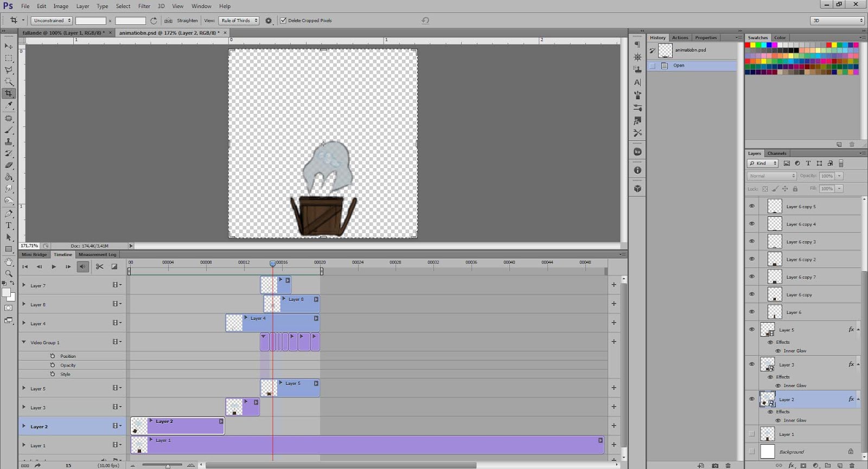The width and height of the screenshot is (868, 469).
Task: Show the Background layer
Action: [x=752, y=451]
